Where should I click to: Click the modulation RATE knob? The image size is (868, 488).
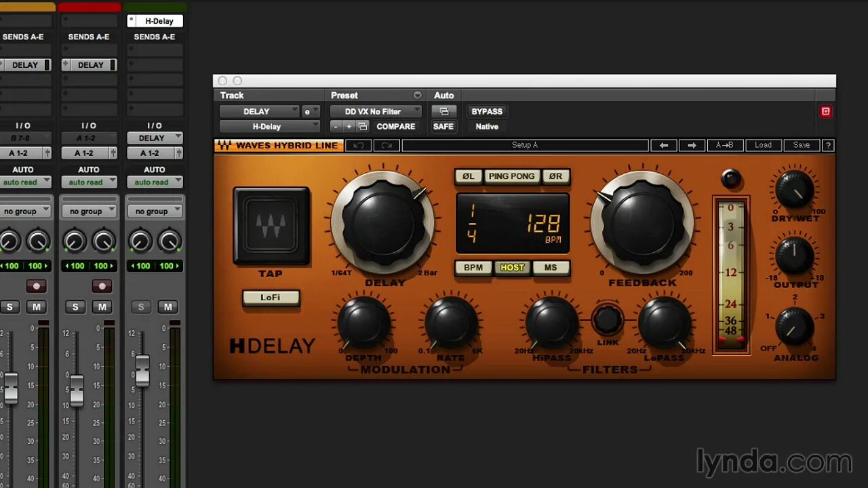point(451,323)
